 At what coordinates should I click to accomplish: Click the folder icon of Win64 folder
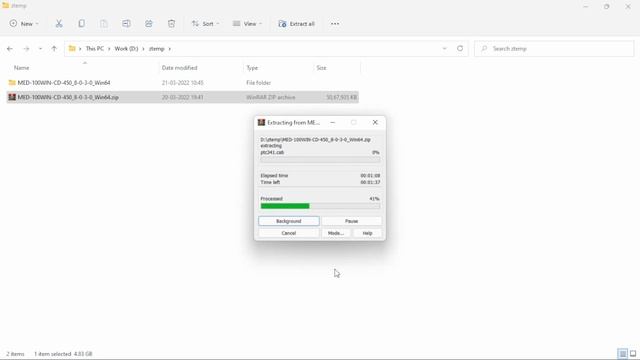12,82
